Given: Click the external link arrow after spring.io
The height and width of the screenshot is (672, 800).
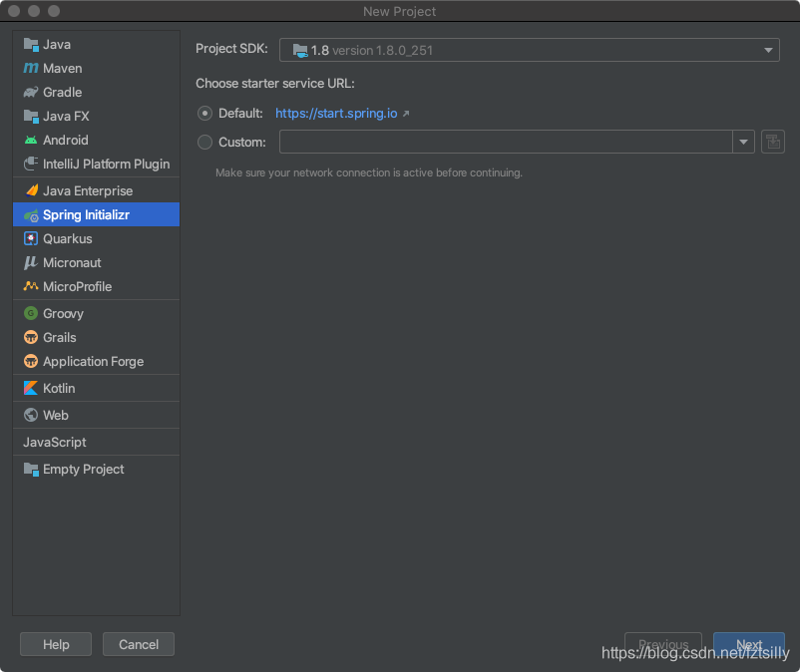Looking at the screenshot, I should click(x=406, y=114).
